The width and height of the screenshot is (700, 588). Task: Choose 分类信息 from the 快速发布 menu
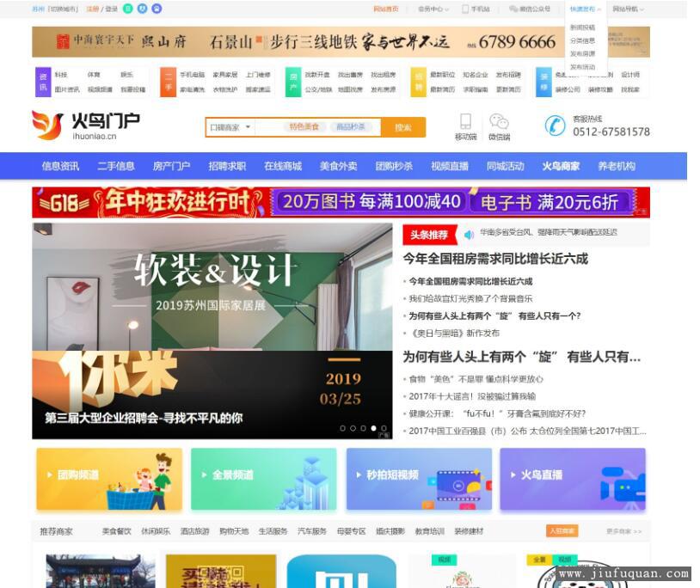[582, 40]
